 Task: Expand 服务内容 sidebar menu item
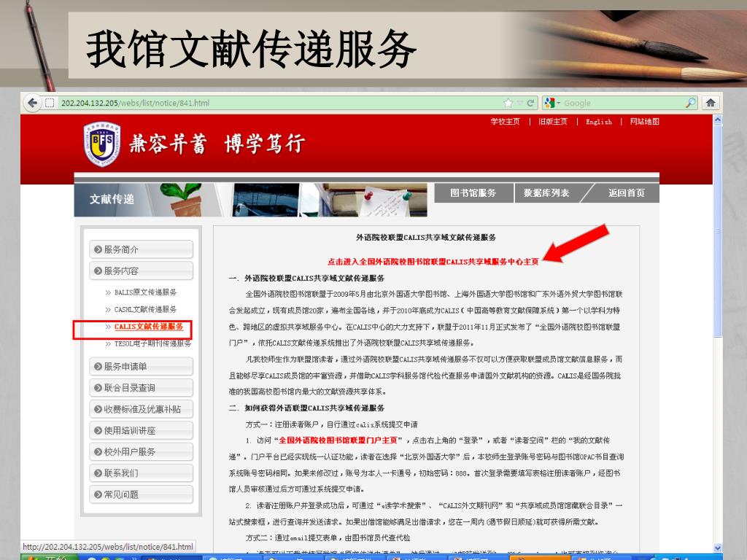pyautogui.click(x=141, y=271)
